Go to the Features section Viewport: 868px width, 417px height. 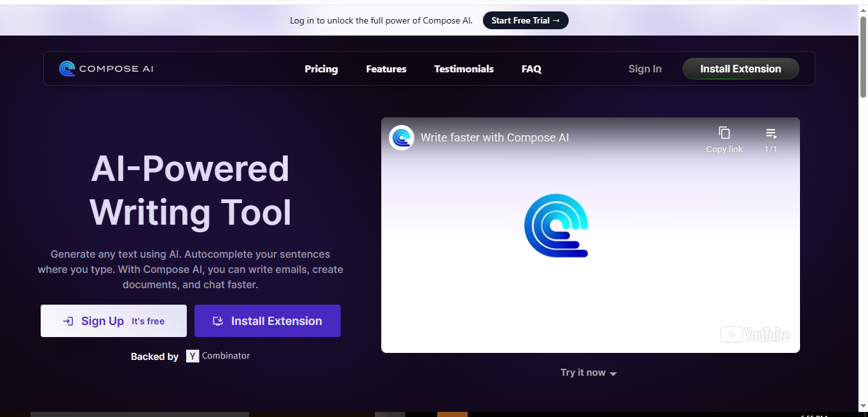pyautogui.click(x=386, y=69)
